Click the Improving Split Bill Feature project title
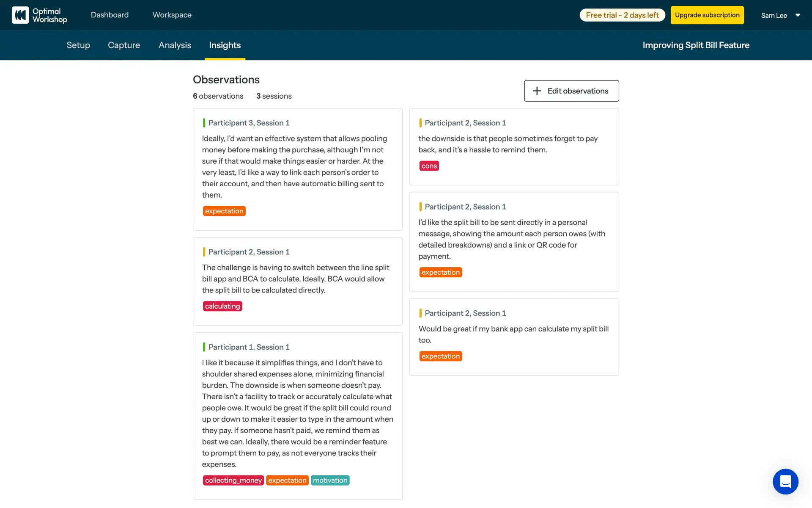 [696, 45]
